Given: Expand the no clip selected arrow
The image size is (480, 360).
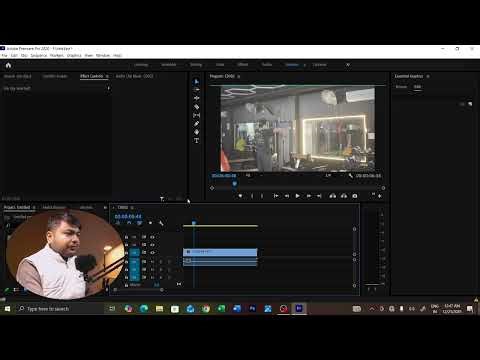Looking at the screenshot, I should [108, 88].
